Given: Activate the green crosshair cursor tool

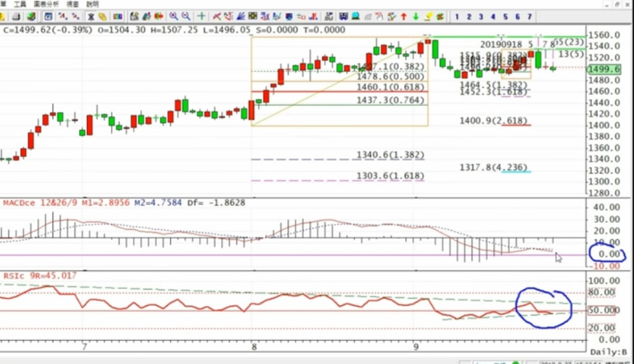Looking at the screenshot, I should (x=202, y=17).
